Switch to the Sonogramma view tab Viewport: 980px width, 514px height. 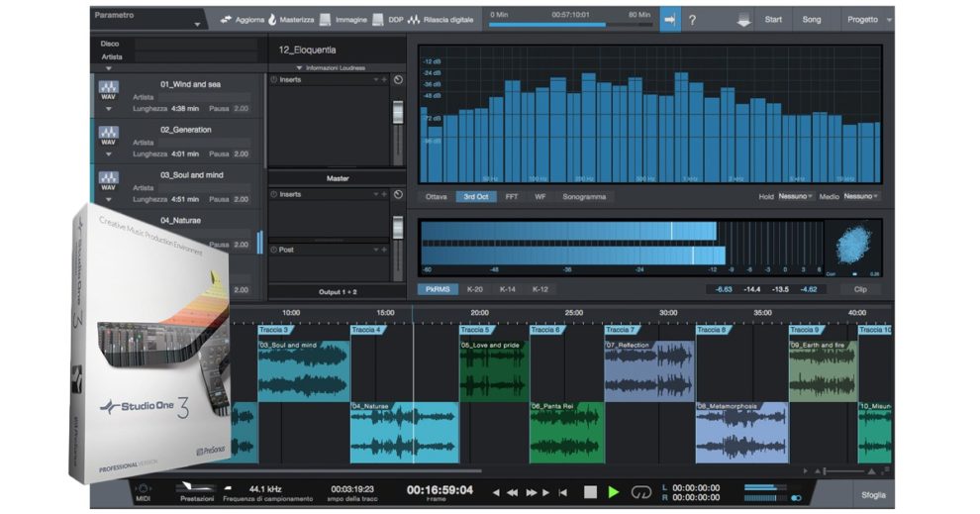pyautogui.click(x=584, y=196)
